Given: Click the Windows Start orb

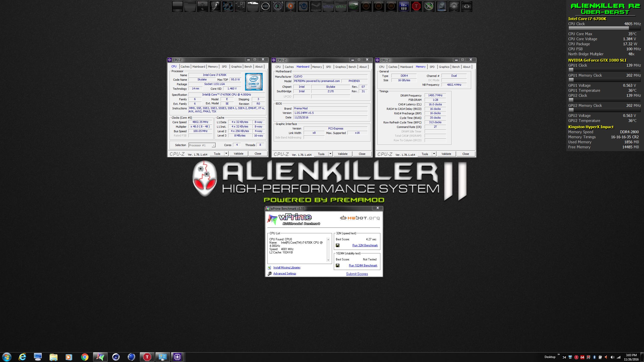Looking at the screenshot, I should pyautogui.click(x=7, y=357).
